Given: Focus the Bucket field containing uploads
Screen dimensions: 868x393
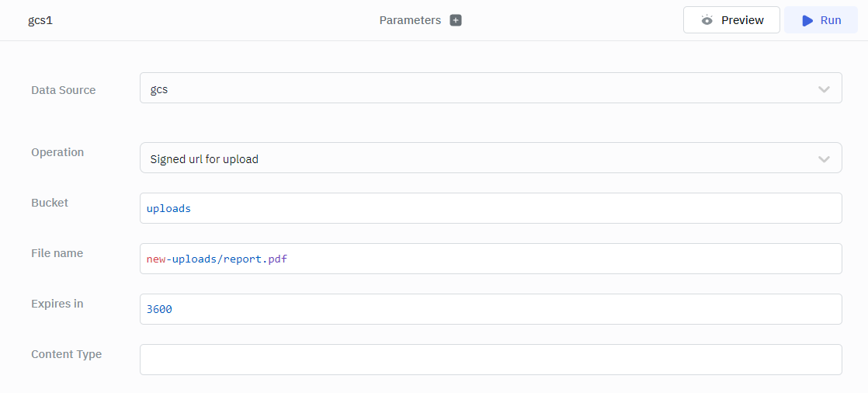Looking at the screenshot, I should [490, 208].
